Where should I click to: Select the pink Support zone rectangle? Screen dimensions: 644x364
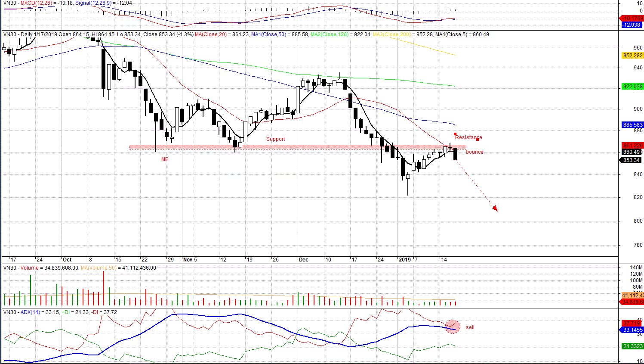pos(297,147)
